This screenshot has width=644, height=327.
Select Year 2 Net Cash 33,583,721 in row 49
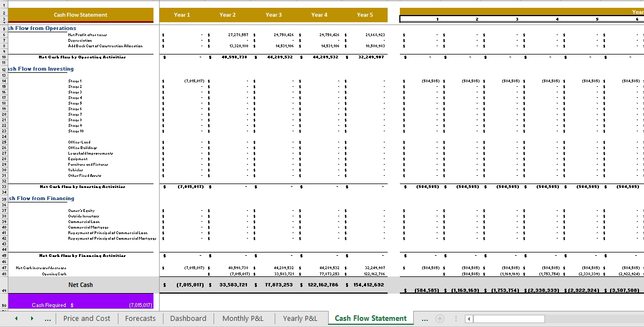point(233,285)
